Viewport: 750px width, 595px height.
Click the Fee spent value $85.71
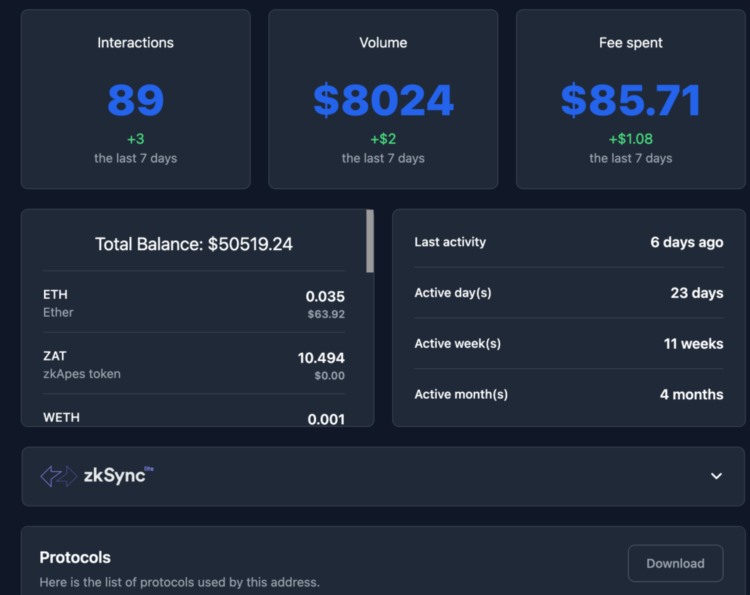(630, 101)
